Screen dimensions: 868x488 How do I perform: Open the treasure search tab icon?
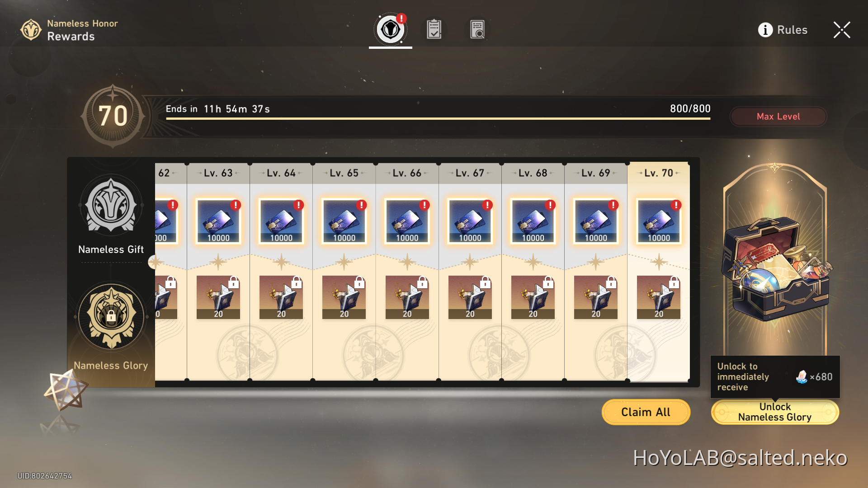pyautogui.click(x=477, y=29)
